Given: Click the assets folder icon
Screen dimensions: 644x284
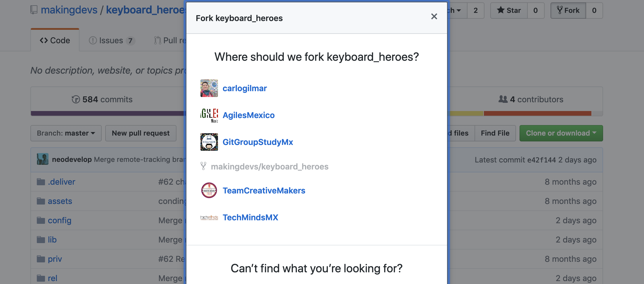Looking at the screenshot, I should (41, 201).
